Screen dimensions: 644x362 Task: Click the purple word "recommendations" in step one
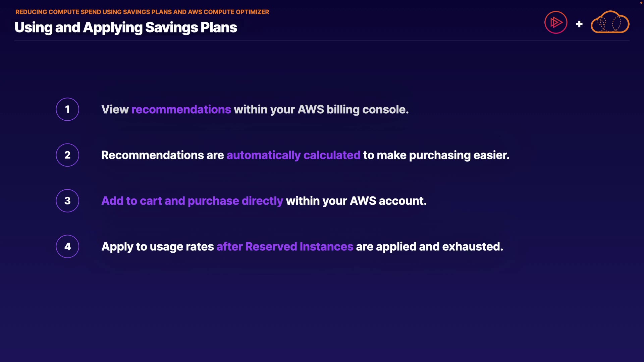point(181,110)
